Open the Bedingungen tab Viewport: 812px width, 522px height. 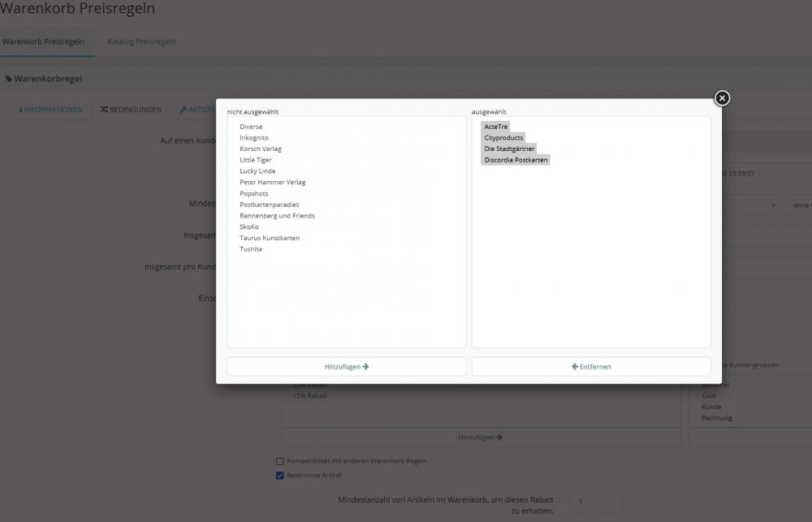pos(131,110)
